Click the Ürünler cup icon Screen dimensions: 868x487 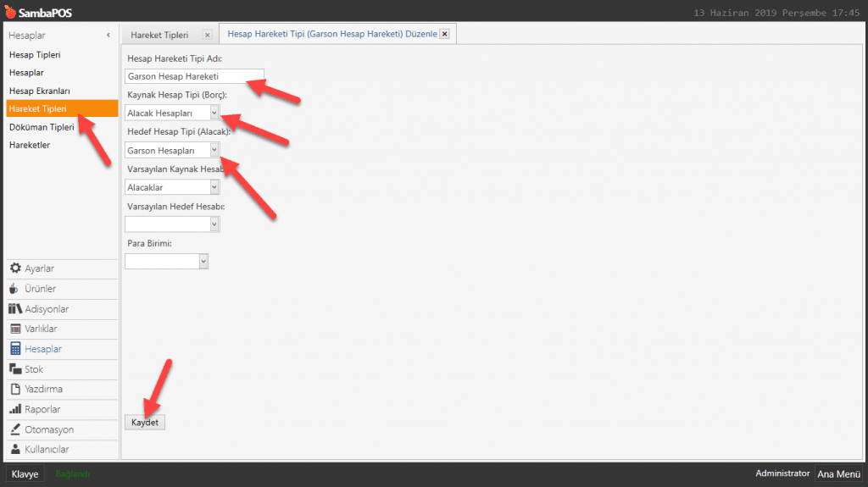point(14,289)
